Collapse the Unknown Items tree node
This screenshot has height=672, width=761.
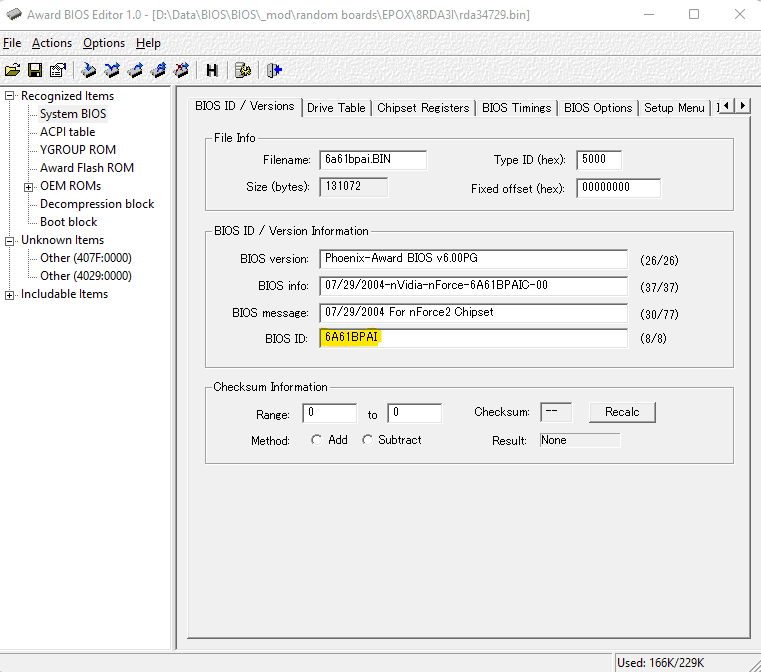pyautogui.click(x=9, y=241)
